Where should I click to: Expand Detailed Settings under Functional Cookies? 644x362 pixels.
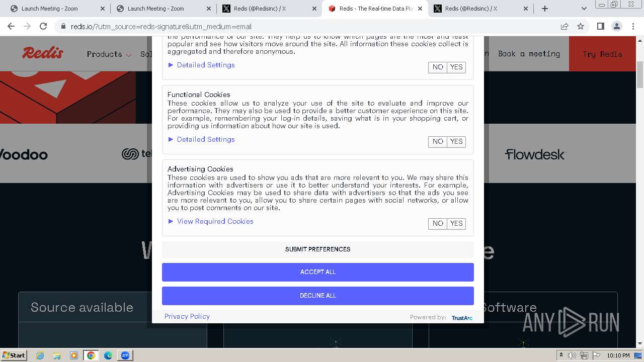[x=202, y=139]
